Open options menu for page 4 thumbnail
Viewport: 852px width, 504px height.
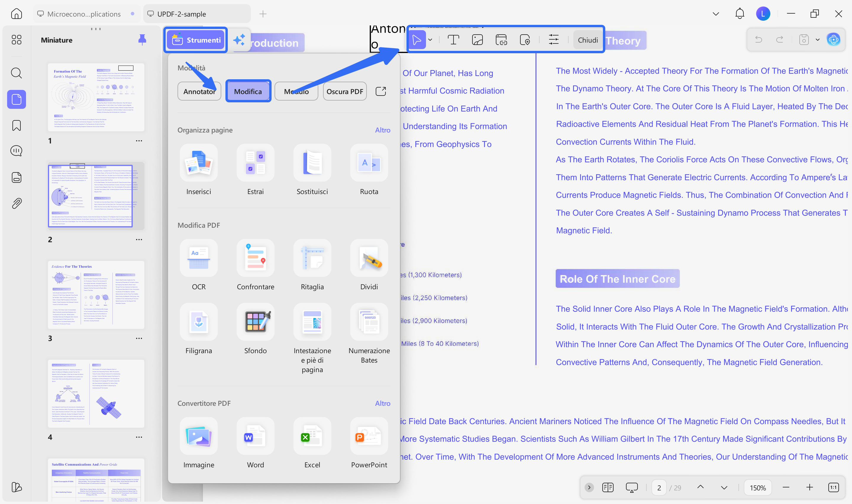[x=139, y=437]
